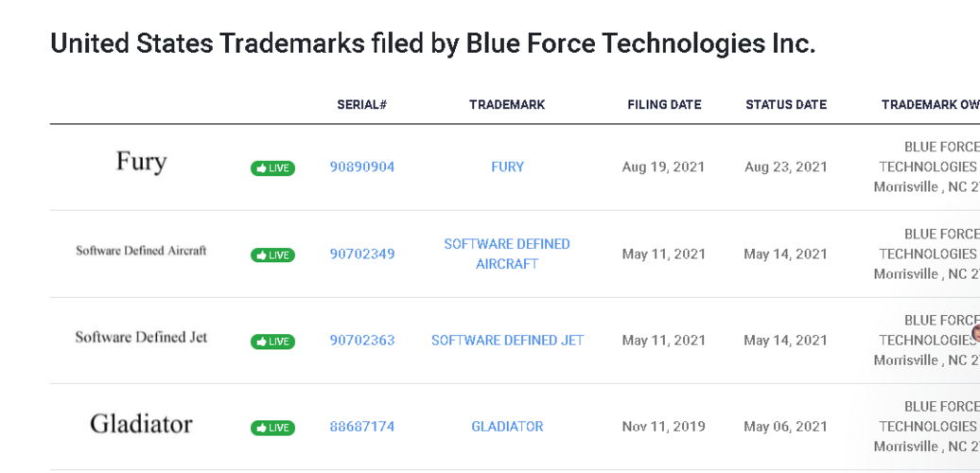
Task: Click LIVE badge for Software Defined Aircraft
Action: coord(272,254)
